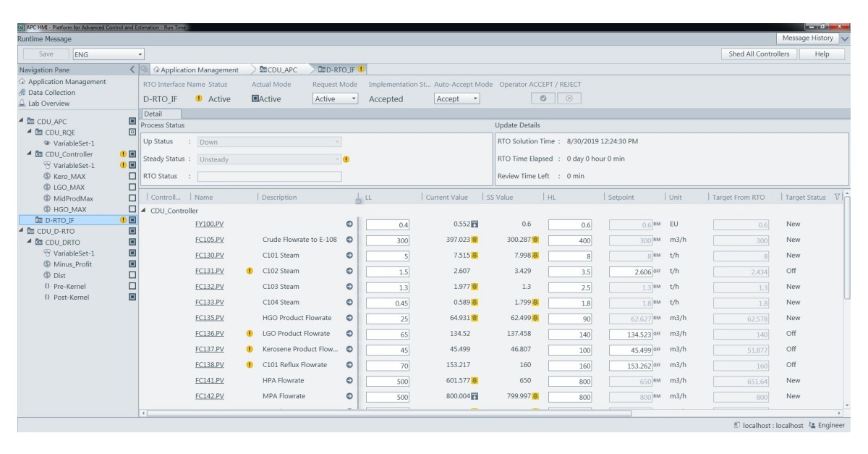The width and height of the screenshot is (868, 454).
Task: Toggle the Dist checkbox in tree
Action: click(132, 275)
